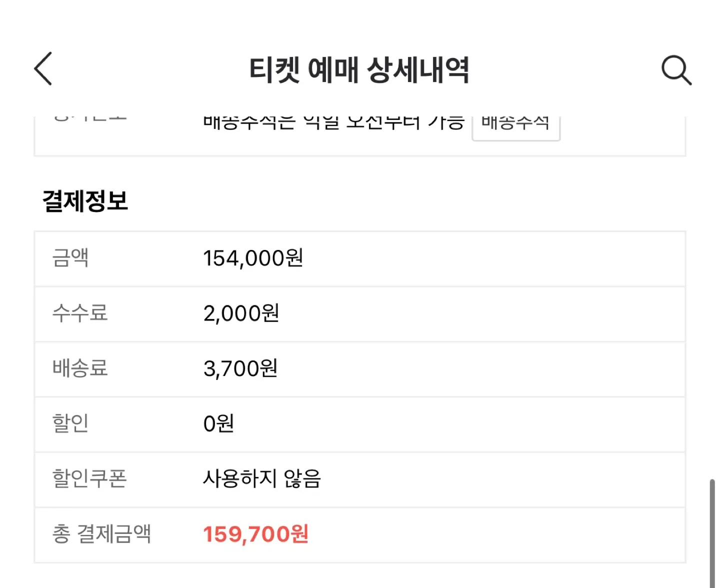Image resolution: width=720 pixels, height=588 pixels.
Task: Go back using the left arrow icon
Action: 43,68
